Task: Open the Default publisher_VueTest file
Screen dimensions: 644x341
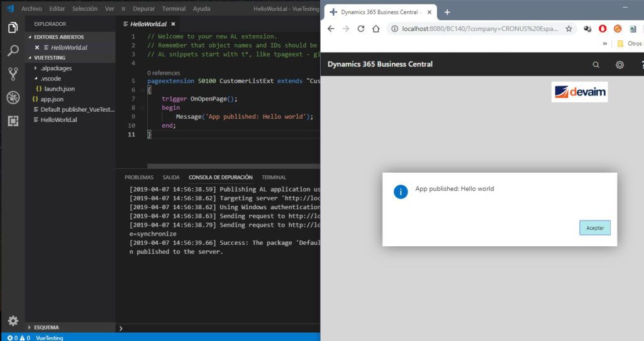Action: (74, 109)
